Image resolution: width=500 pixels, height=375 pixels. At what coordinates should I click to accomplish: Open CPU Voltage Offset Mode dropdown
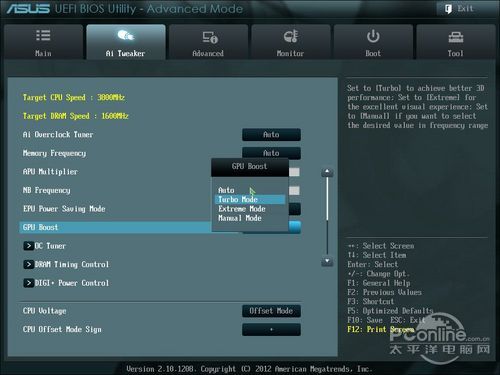click(271, 311)
